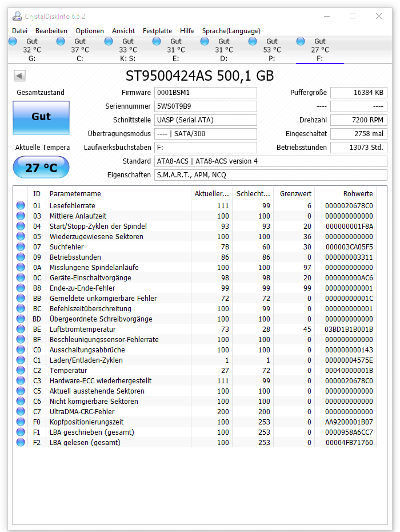
Task: Click status icon of Hardware-ECC wiederhergestellt row
Action: [21, 380]
